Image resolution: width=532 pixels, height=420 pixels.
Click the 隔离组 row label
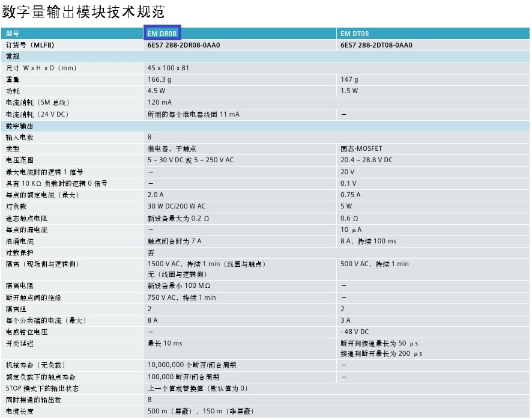[x=16, y=309]
